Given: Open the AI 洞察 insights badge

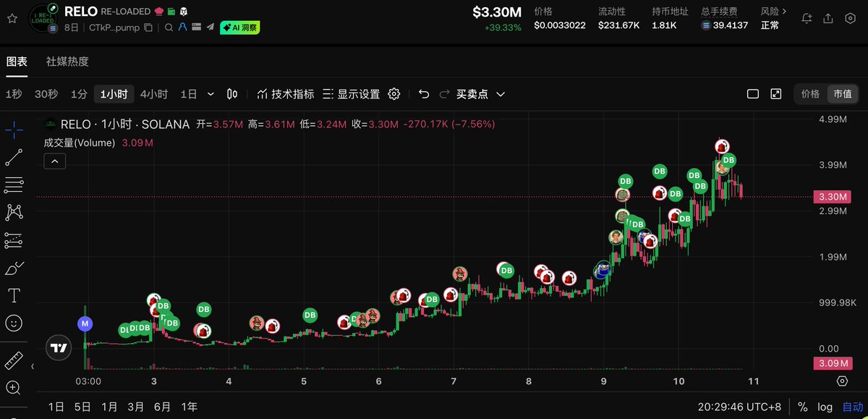Looking at the screenshot, I should click(x=240, y=27).
